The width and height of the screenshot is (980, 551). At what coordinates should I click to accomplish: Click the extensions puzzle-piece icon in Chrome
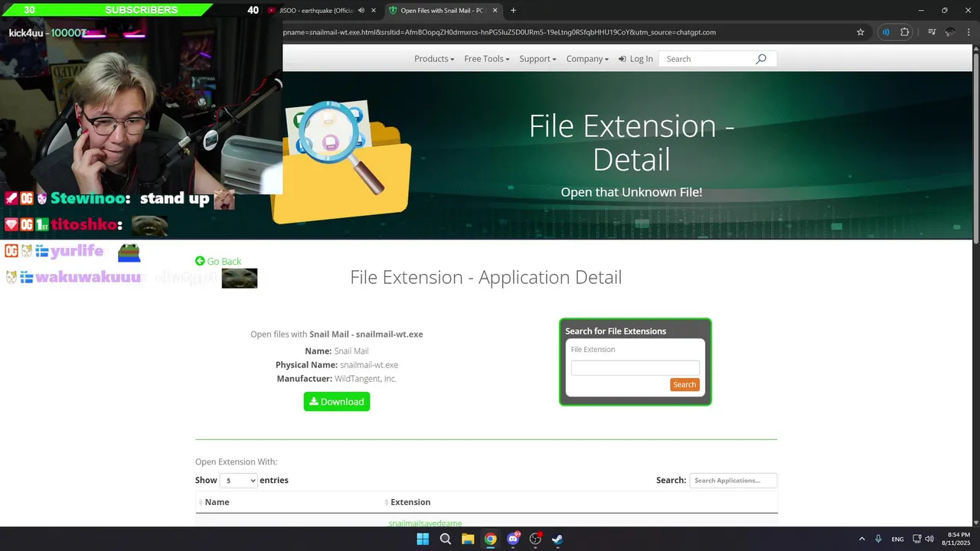(x=905, y=32)
